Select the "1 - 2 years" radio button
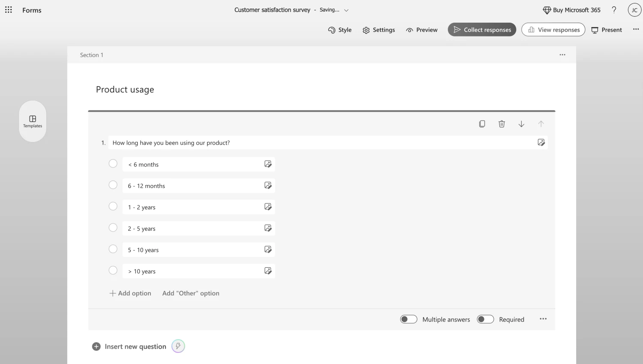 point(113,206)
